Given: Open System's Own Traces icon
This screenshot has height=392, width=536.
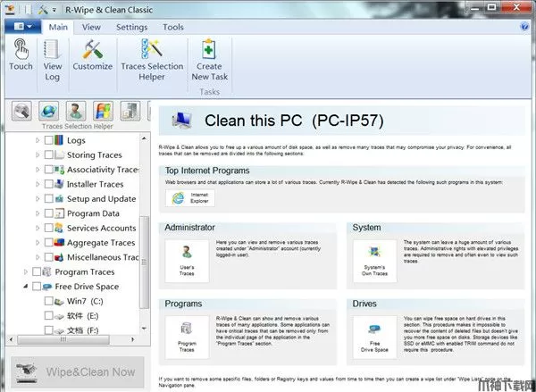Looking at the screenshot, I should [x=374, y=255].
